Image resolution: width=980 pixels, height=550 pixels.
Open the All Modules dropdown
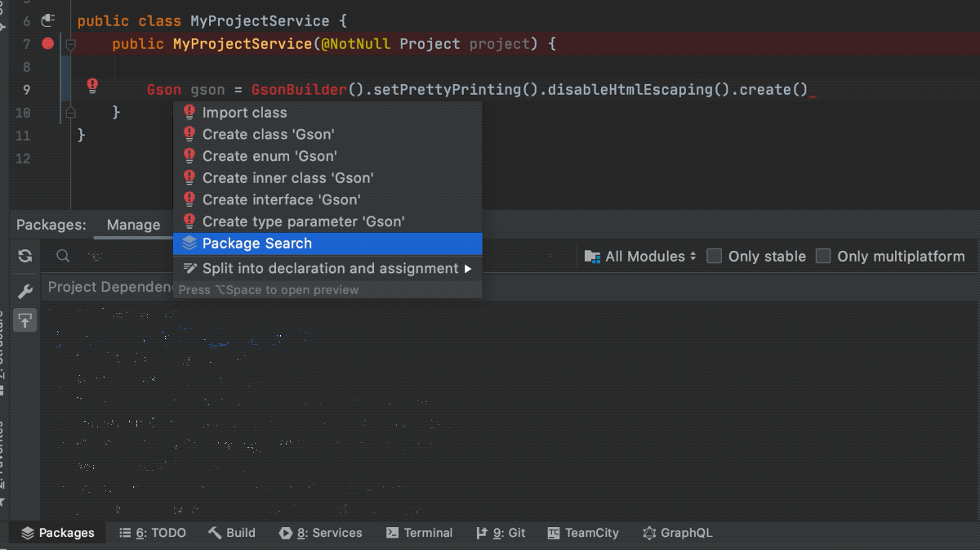[x=641, y=256]
